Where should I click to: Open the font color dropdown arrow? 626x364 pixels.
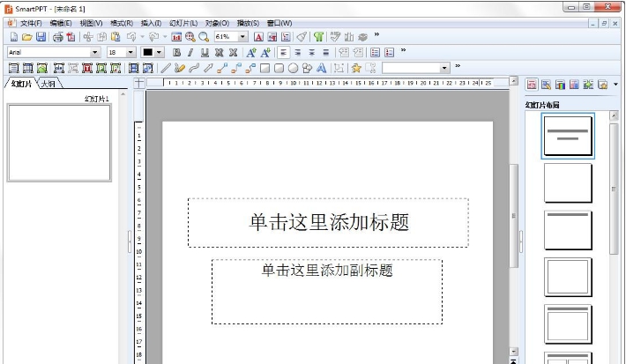159,52
